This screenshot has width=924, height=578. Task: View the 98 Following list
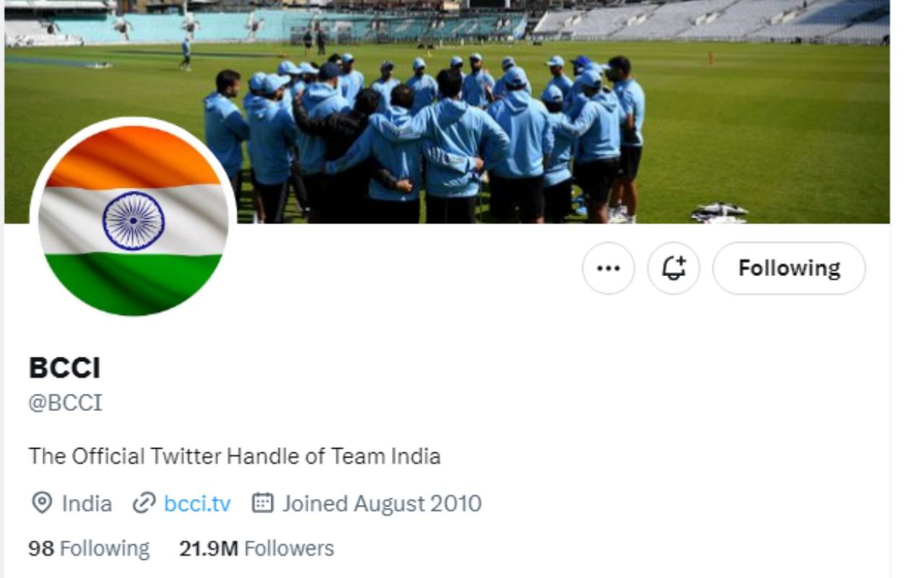pyautogui.click(x=89, y=548)
